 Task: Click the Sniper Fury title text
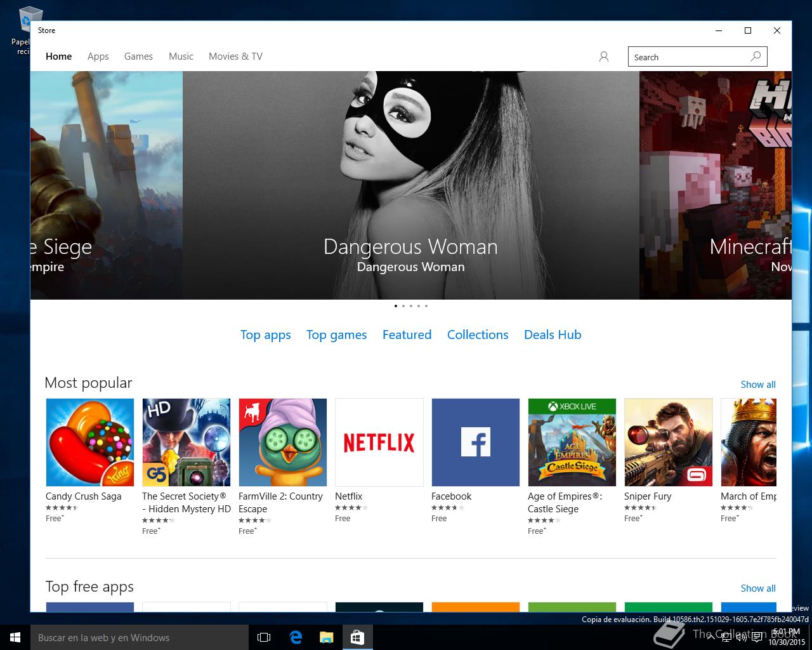[x=648, y=496]
